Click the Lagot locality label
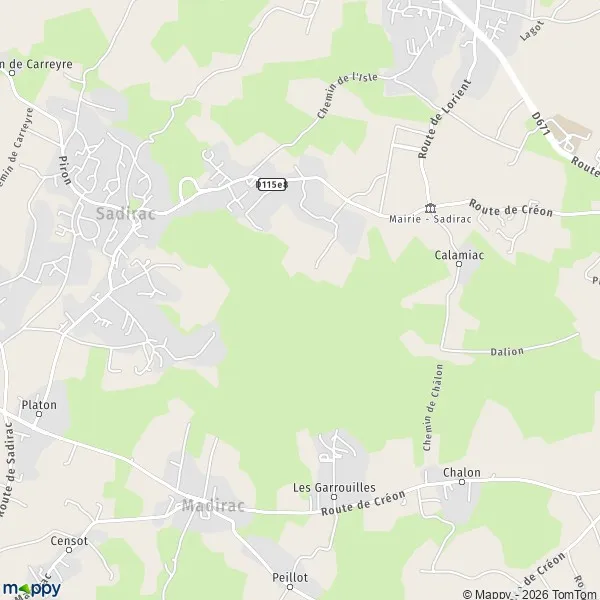 [x=532, y=30]
